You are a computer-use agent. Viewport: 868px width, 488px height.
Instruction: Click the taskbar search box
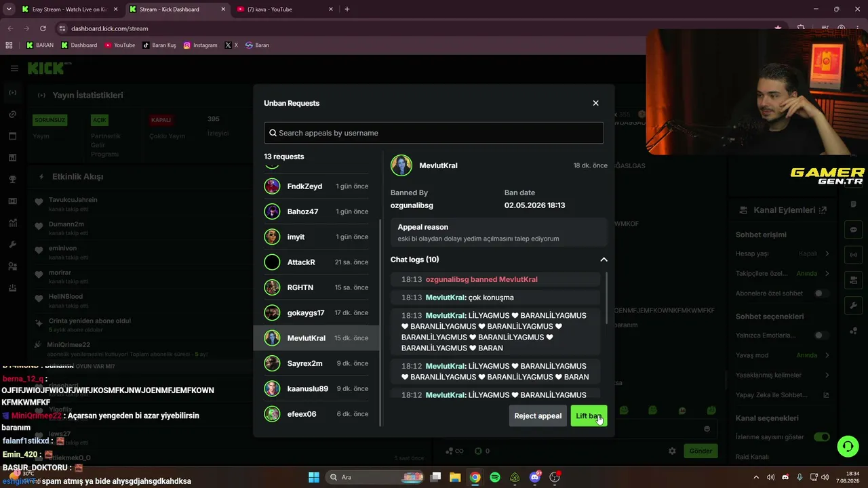pyautogui.click(x=373, y=477)
